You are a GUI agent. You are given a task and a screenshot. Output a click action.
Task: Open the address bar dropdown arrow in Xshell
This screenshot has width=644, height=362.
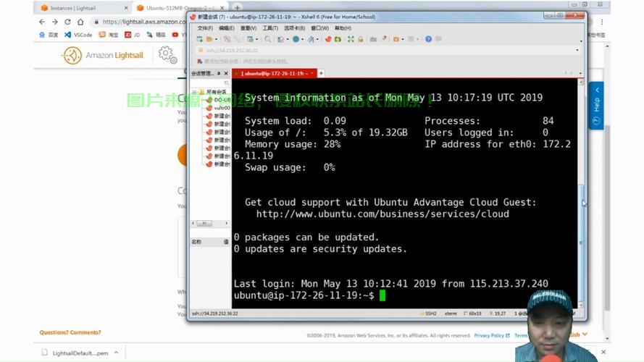[x=577, y=51]
